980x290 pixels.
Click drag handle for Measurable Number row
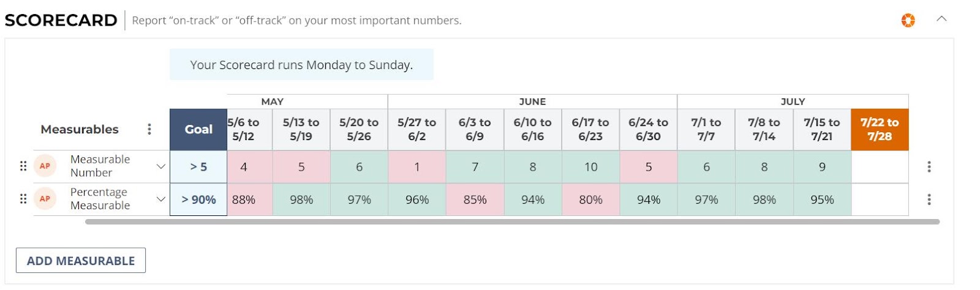coord(23,166)
